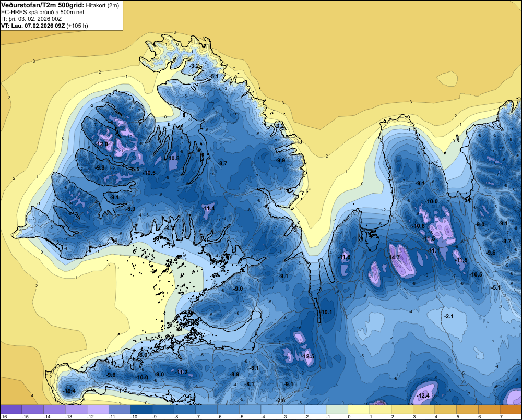Click the initial time 'IT: þri. 03. 02. 2026 00Z'
522x420 pixels.
(x=31, y=19)
